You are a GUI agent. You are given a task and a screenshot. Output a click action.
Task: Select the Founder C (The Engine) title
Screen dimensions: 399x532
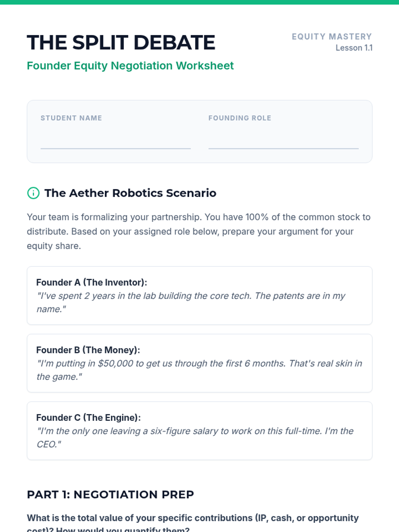point(88,418)
